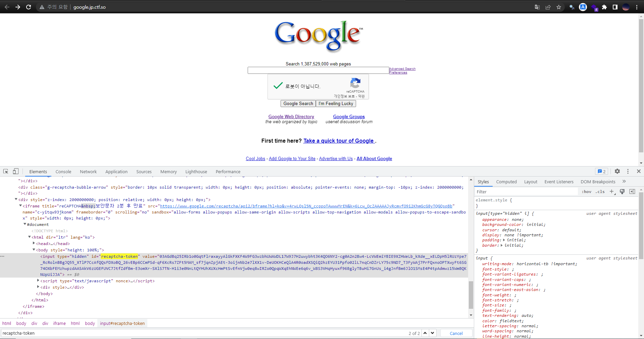This screenshot has width=644, height=339.
Task: Focus the Google search text box
Action: click(x=318, y=70)
